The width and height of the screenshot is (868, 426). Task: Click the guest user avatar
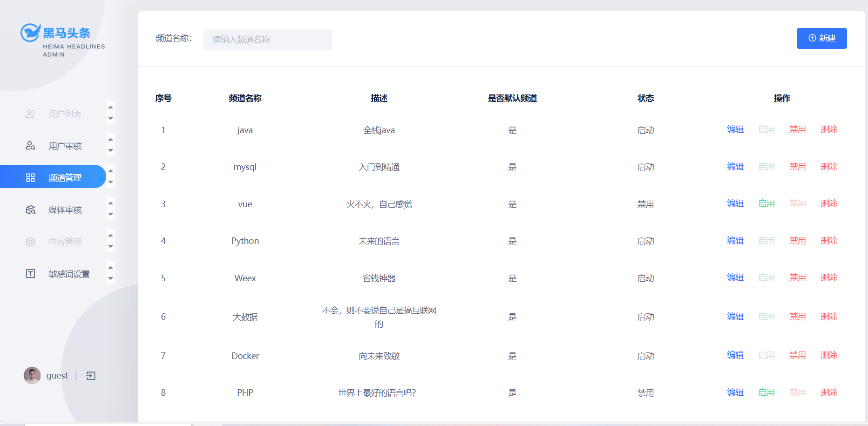(x=32, y=375)
